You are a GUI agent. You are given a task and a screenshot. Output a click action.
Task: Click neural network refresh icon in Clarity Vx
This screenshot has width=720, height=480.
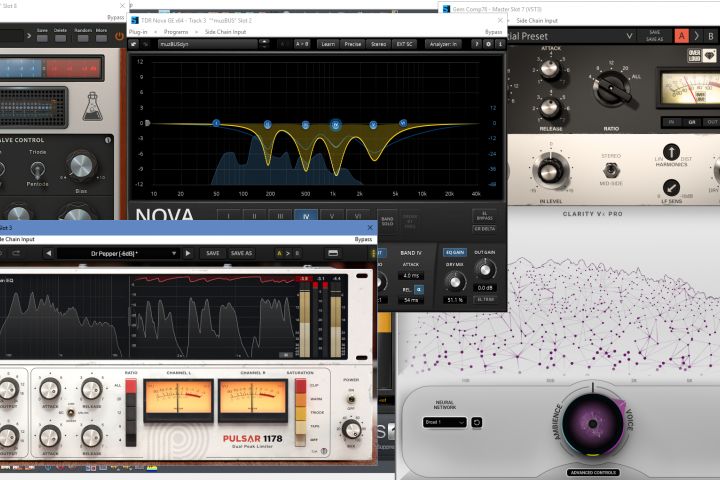tap(477, 422)
